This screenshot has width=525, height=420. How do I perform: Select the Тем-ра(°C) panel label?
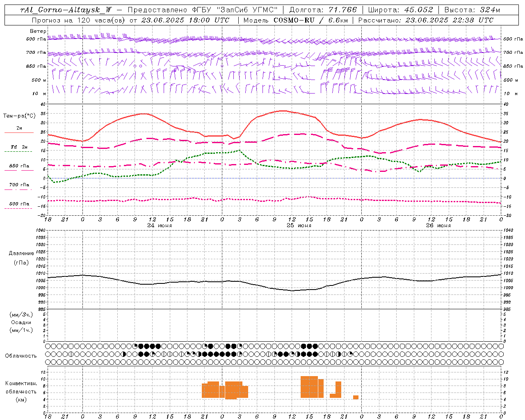(19, 116)
